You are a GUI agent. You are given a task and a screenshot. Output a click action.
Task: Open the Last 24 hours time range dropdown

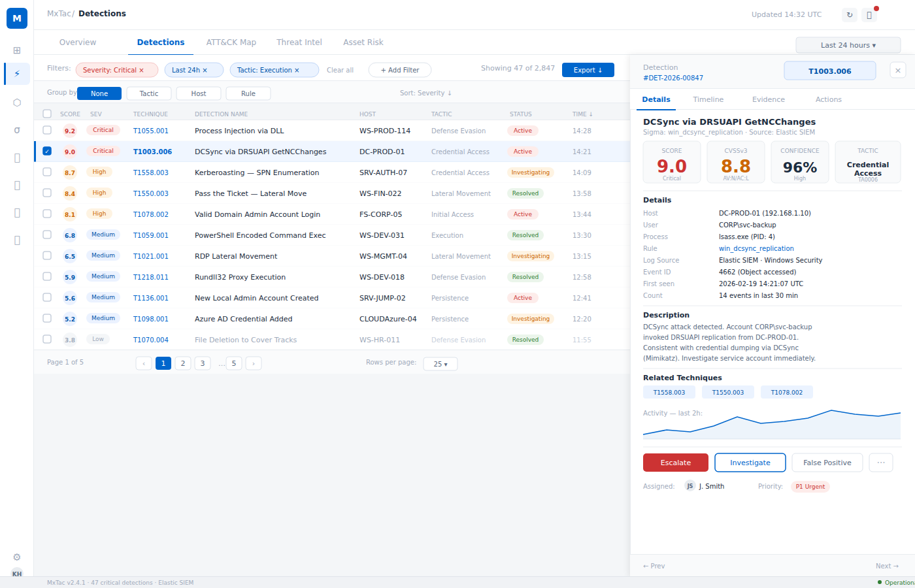coord(848,45)
